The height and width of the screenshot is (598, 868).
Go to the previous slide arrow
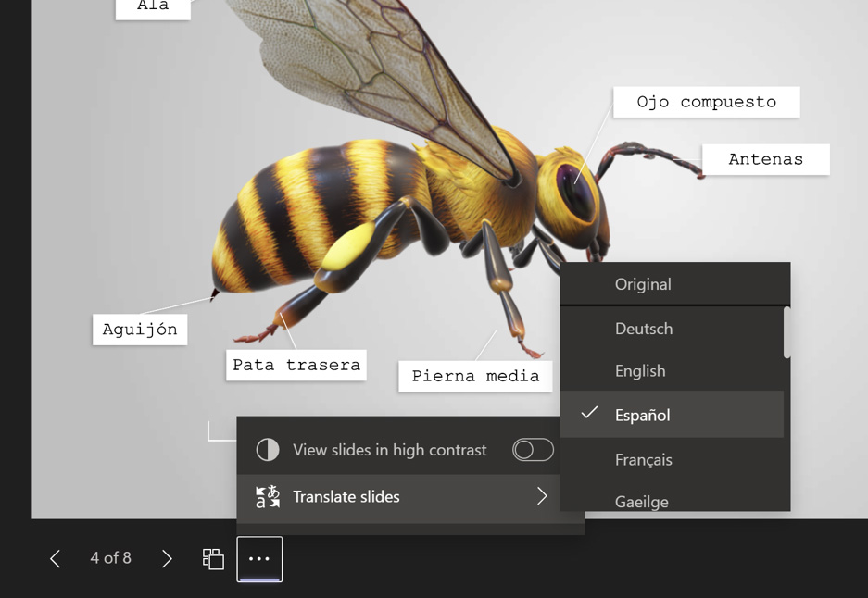tap(56, 558)
